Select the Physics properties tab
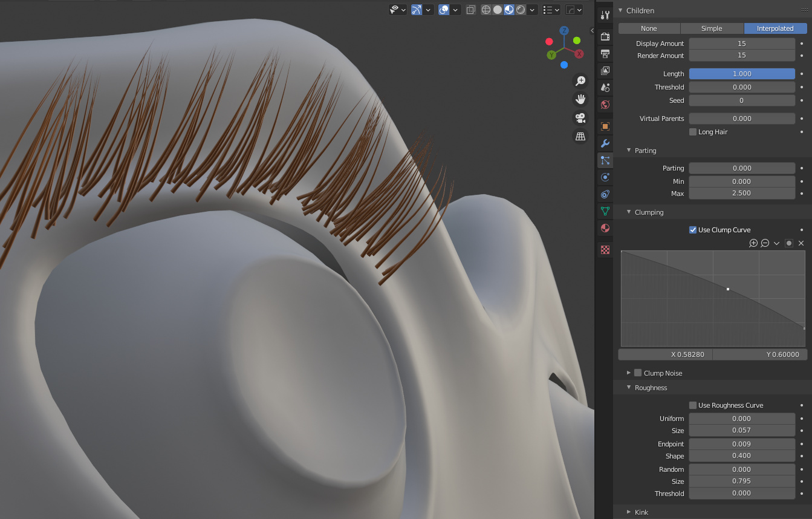This screenshot has width=812, height=519. tap(605, 177)
